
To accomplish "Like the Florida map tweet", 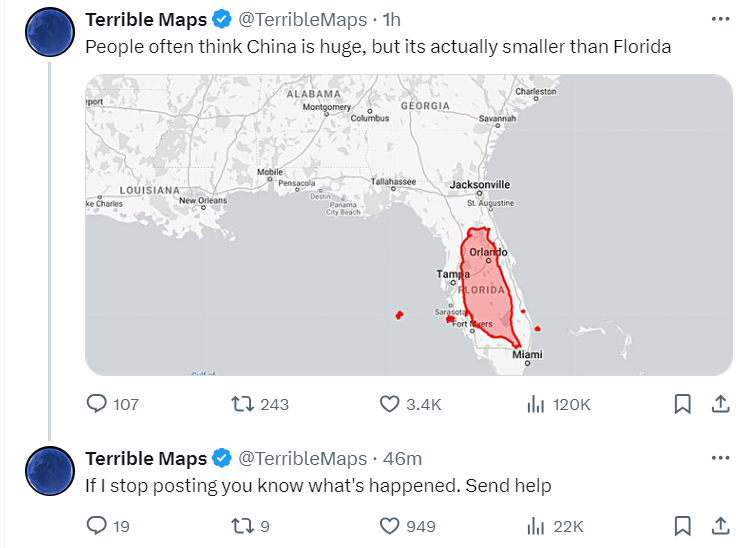I will 390,404.
